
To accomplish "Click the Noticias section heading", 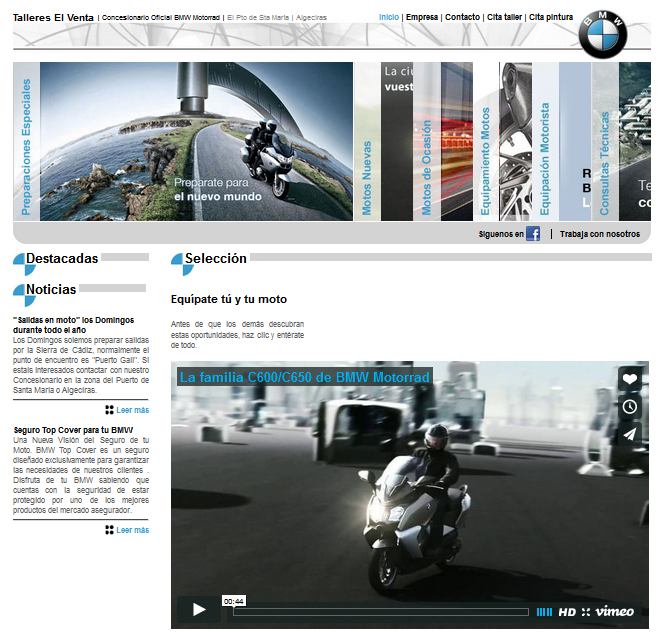I will click(51, 290).
